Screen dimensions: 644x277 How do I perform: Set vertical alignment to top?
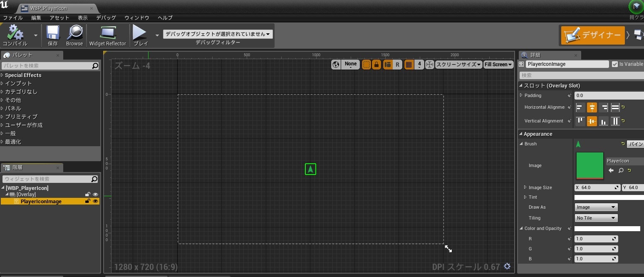pos(580,121)
